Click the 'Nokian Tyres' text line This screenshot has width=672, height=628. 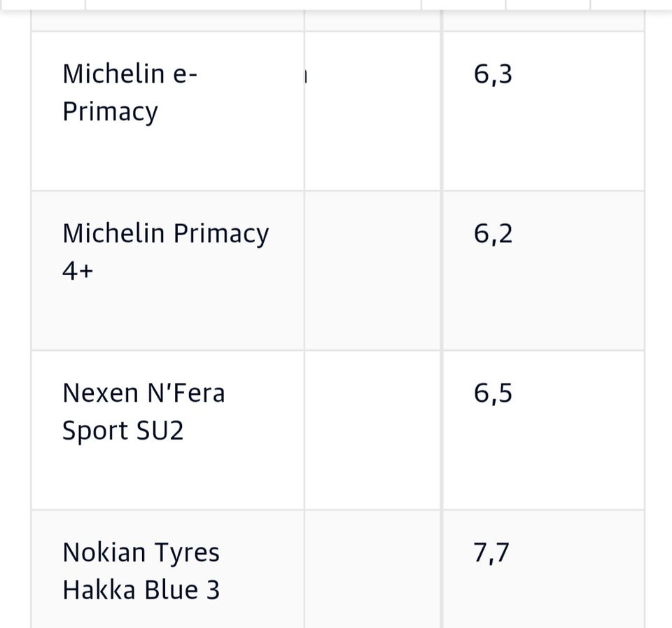pos(141,552)
